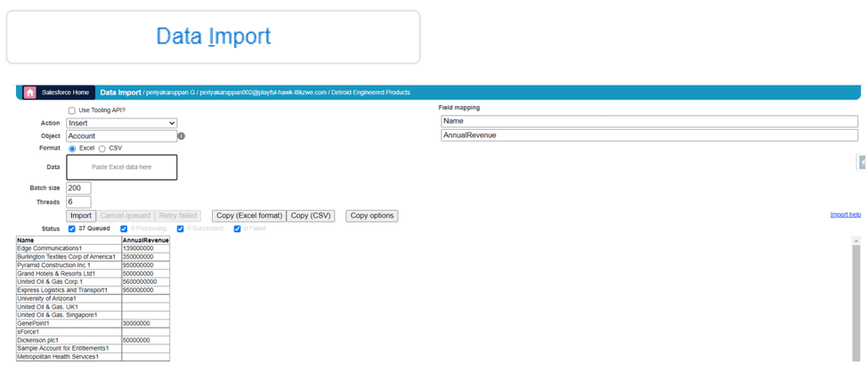Select United Oil & Gas, Singapore1 cell

pyautogui.click(x=69, y=315)
